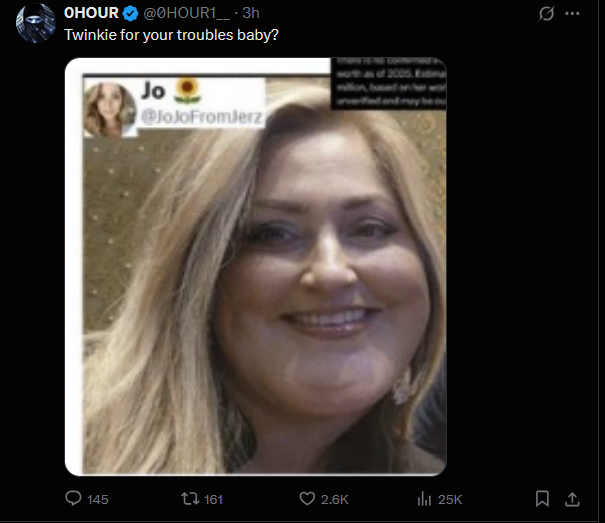Click the tweet text about Twinkie

coord(171,35)
